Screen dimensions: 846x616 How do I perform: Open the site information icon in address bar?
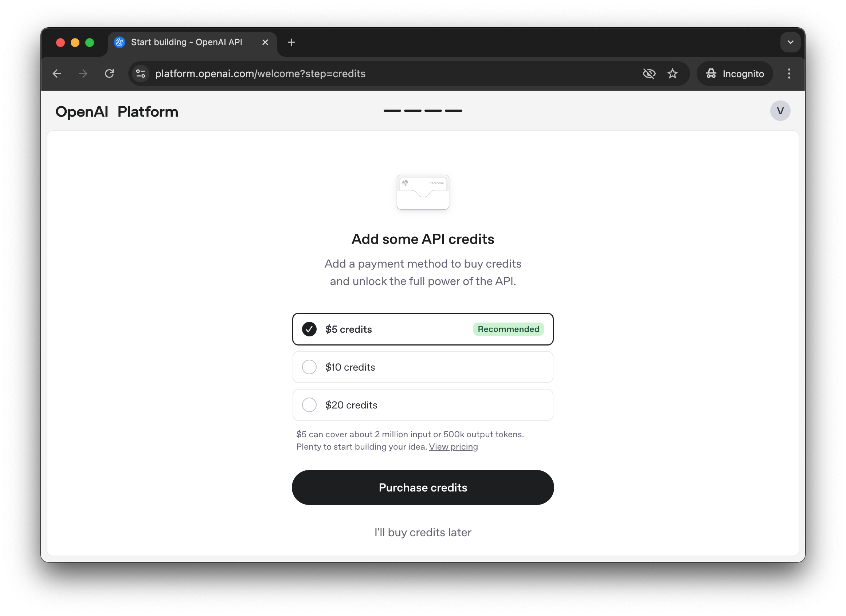pyautogui.click(x=141, y=74)
